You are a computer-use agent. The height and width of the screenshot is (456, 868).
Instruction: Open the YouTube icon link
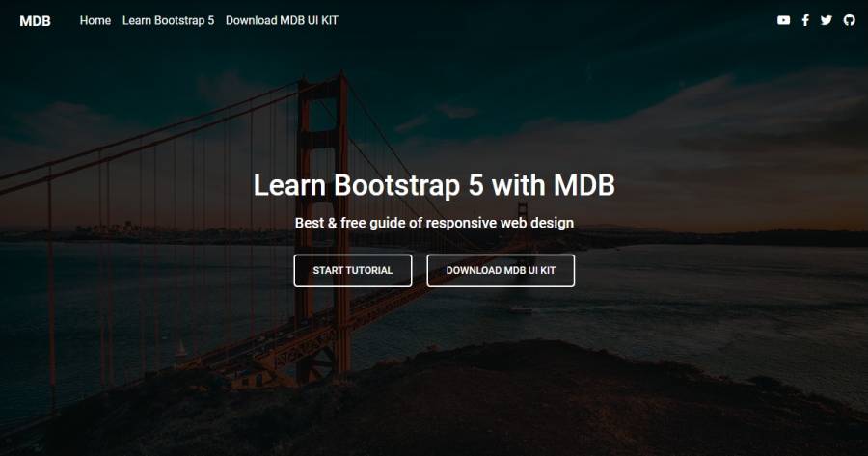[783, 20]
